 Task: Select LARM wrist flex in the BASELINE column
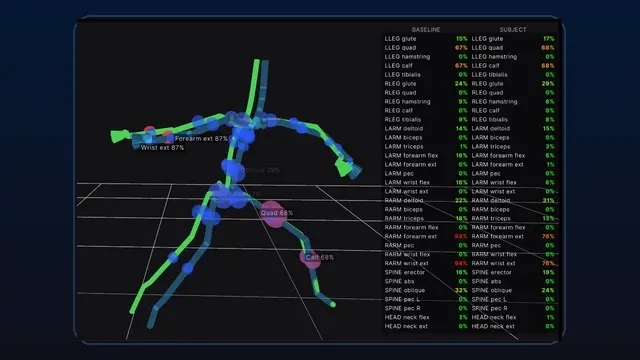[426, 182]
